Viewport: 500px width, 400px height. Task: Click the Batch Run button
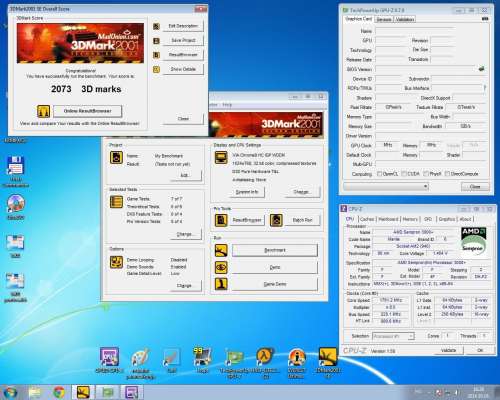(302, 220)
